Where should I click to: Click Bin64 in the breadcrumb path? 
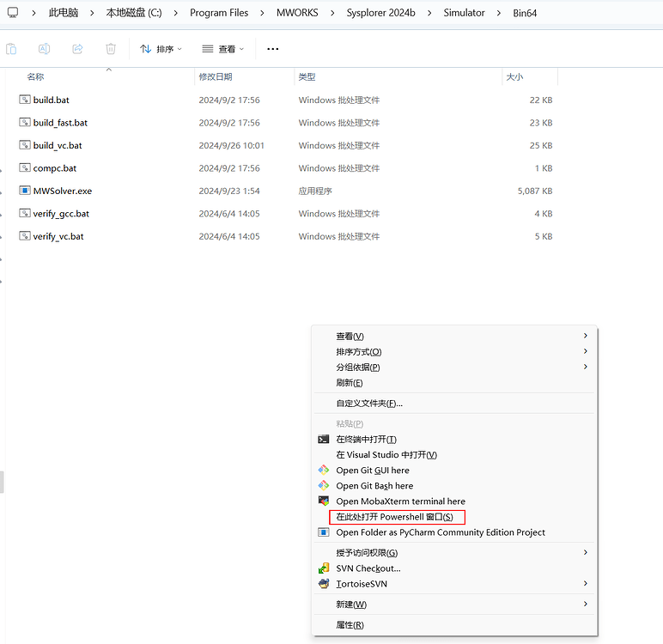pyautogui.click(x=525, y=13)
